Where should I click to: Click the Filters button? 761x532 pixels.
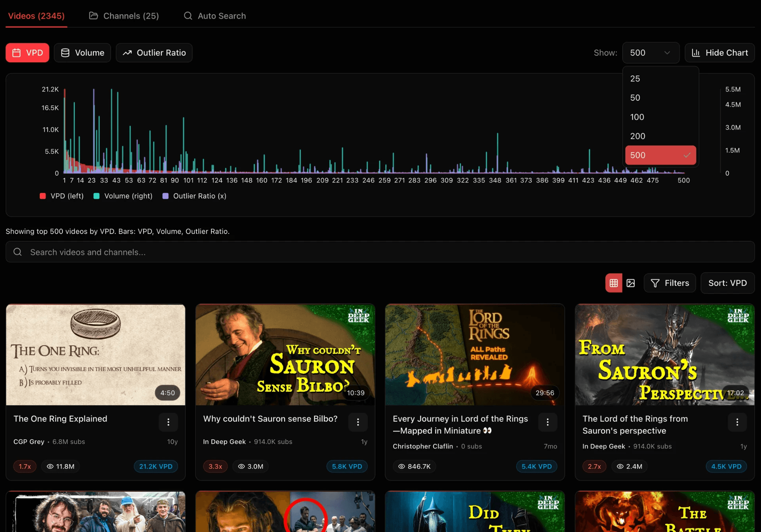[670, 283]
